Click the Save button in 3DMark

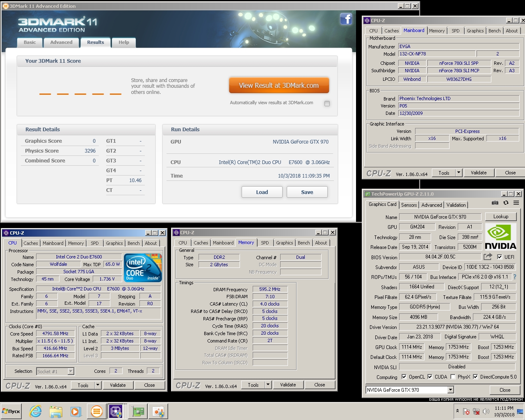307,192
